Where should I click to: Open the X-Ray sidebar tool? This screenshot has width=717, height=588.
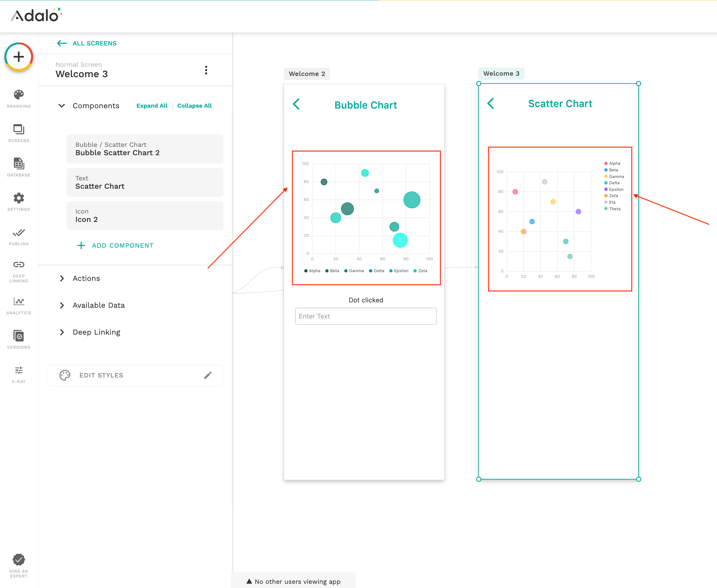19,374
